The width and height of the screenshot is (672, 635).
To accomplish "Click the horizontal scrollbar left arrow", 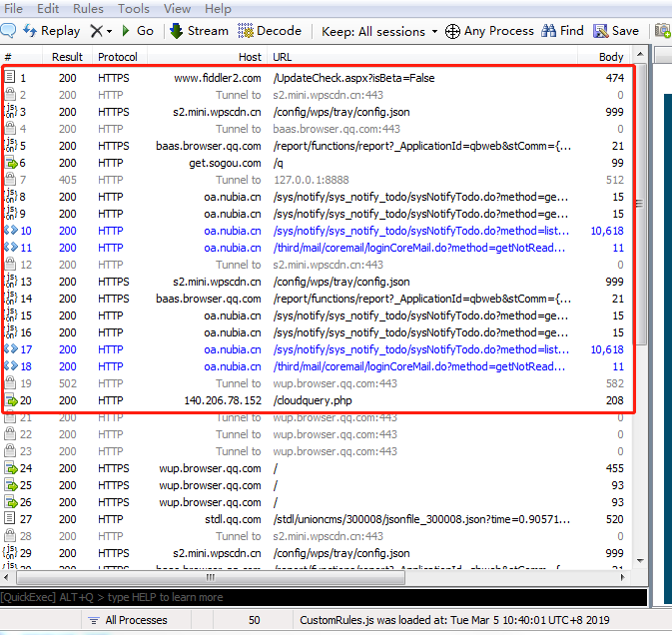I will (6, 577).
